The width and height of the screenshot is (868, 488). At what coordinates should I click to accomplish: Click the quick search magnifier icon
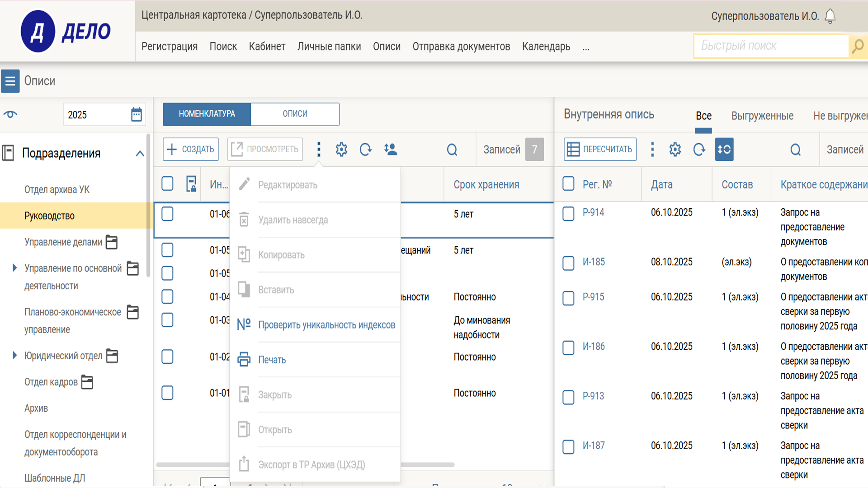click(x=858, y=46)
